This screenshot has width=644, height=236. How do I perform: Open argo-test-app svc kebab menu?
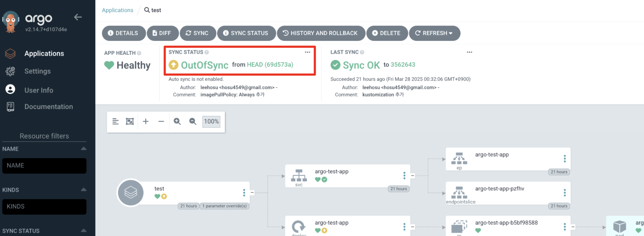point(404,176)
